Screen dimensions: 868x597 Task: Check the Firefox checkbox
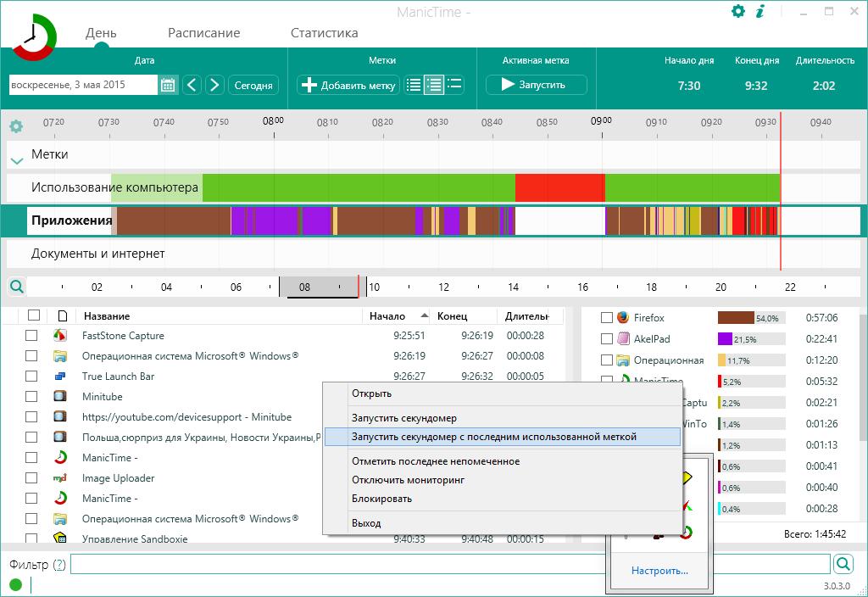(x=606, y=318)
